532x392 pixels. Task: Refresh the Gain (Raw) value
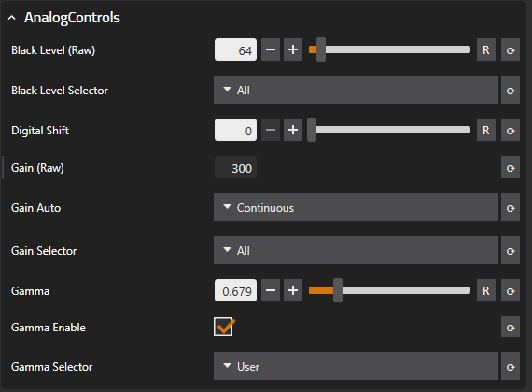[511, 168]
